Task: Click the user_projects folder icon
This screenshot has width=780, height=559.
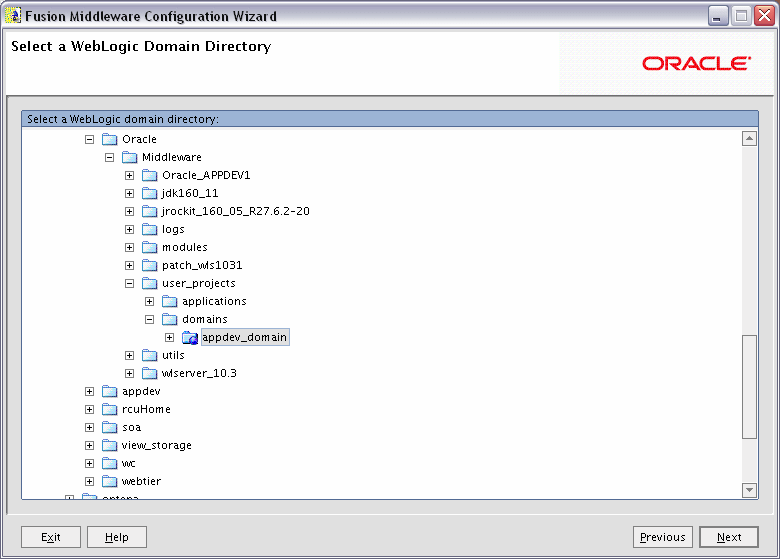Action: (149, 283)
